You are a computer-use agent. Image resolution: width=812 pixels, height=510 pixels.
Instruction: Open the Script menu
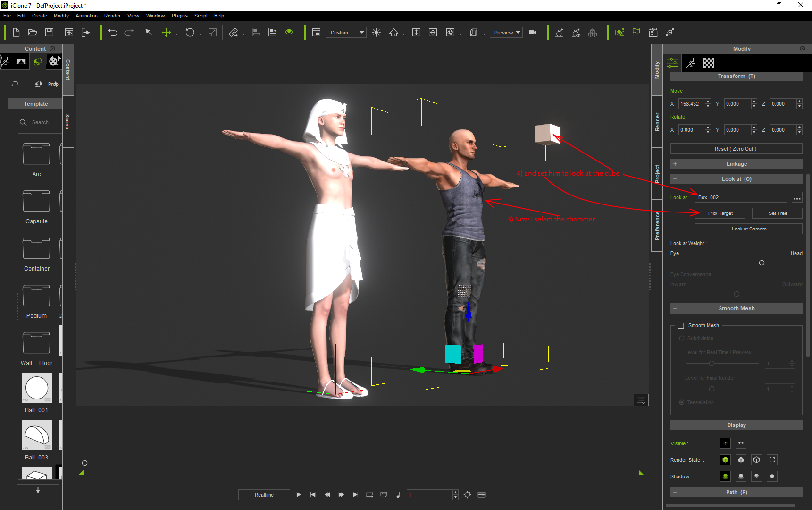tap(201, 16)
